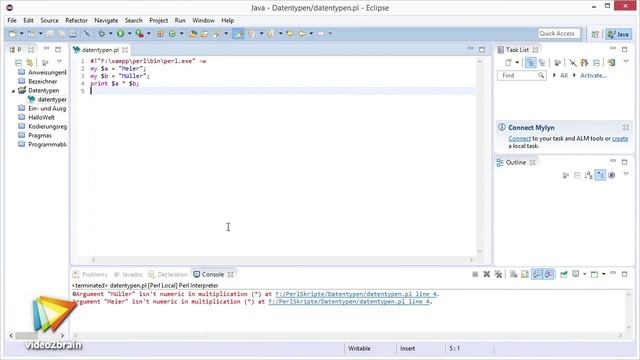The image size is (640, 360).
Task: Click the Connect link in Mylyn notice
Action: [519, 139]
